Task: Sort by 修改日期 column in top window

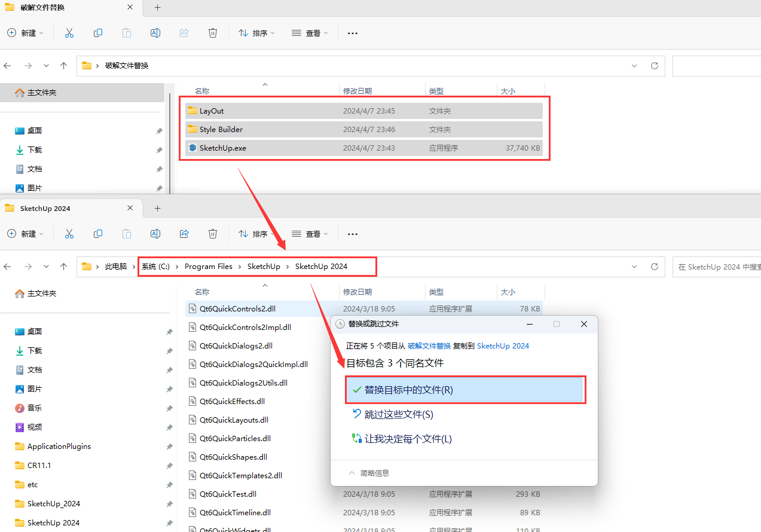Action: (357, 91)
